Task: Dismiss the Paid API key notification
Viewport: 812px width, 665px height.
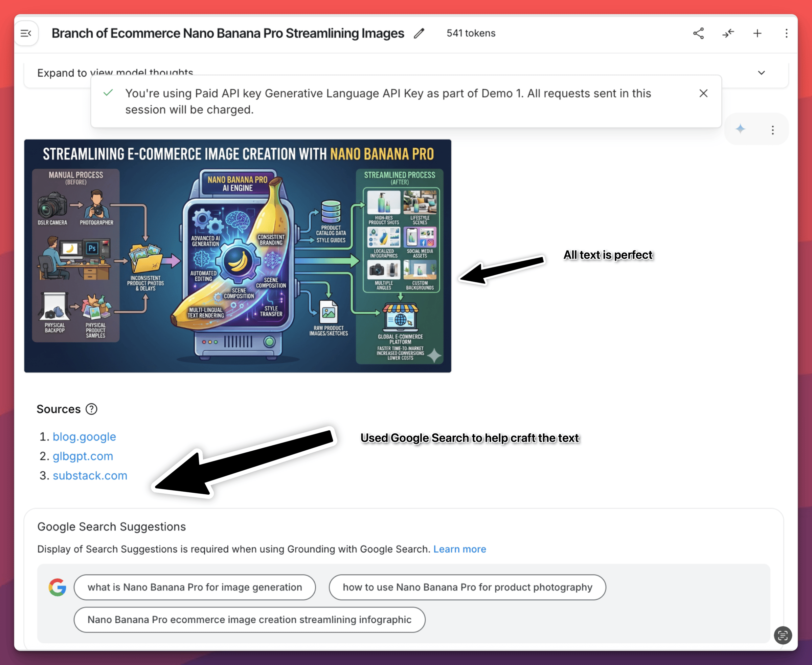Action: tap(703, 93)
